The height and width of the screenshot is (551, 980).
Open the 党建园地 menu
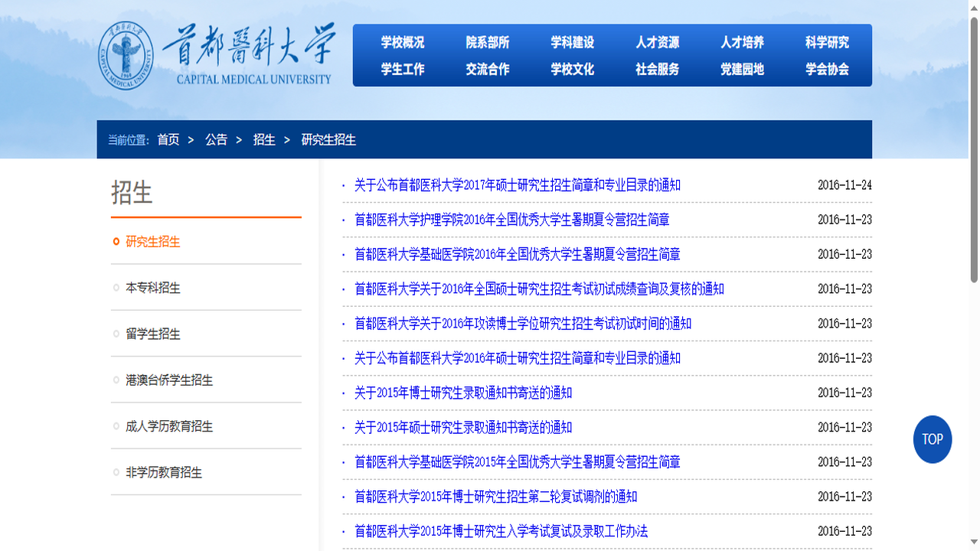coord(743,69)
